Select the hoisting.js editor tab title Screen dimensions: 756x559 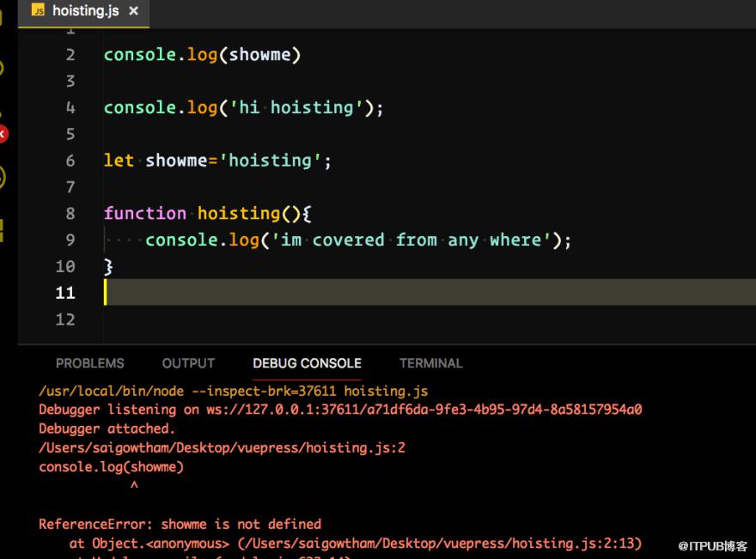(86, 10)
